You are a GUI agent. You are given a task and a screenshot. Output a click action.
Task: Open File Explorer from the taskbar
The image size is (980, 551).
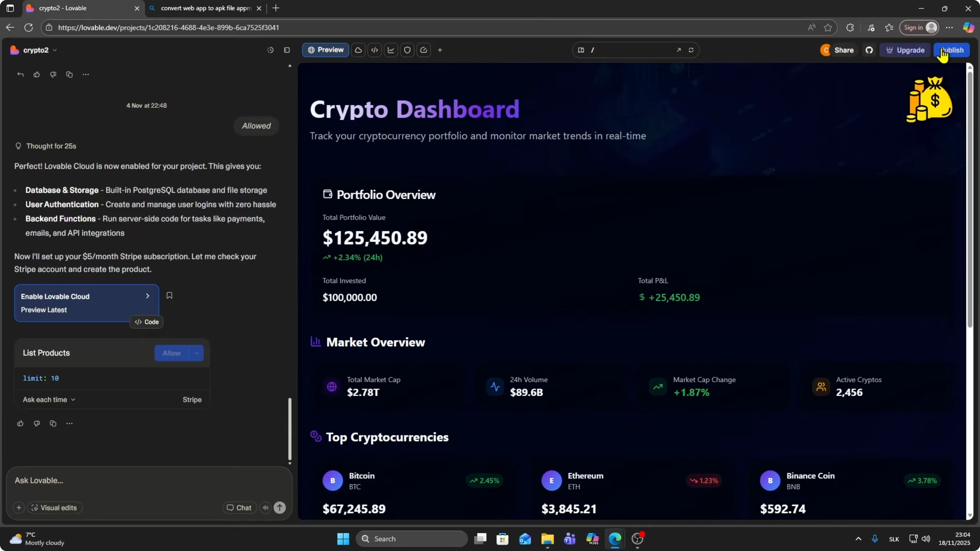click(x=547, y=538)
